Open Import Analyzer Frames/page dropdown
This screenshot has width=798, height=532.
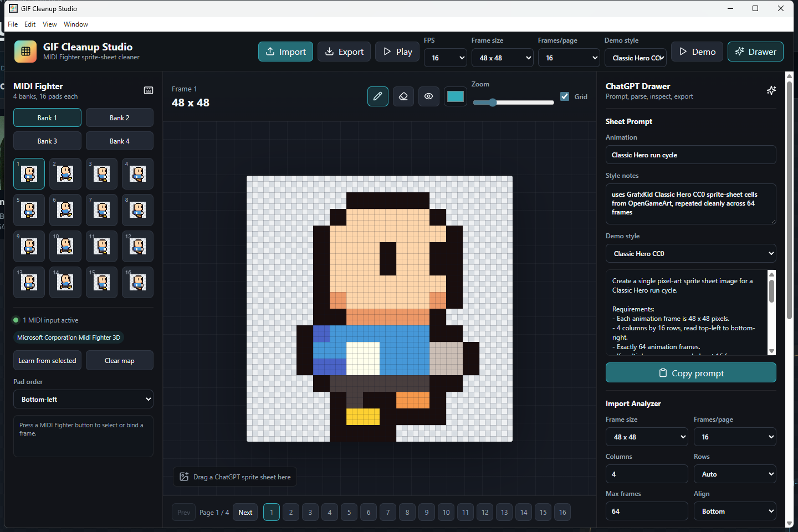point(735,437)
